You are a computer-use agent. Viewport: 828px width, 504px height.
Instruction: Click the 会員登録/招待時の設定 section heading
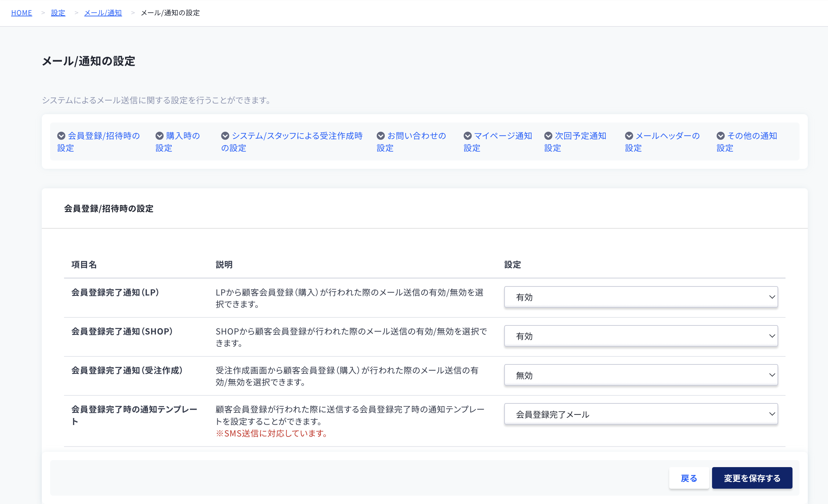(109, 208)
